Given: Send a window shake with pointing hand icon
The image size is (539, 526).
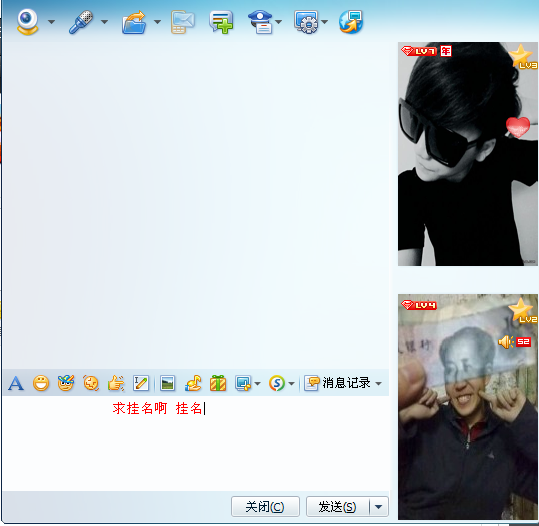Looking at the screenshot, I should 116,383.
